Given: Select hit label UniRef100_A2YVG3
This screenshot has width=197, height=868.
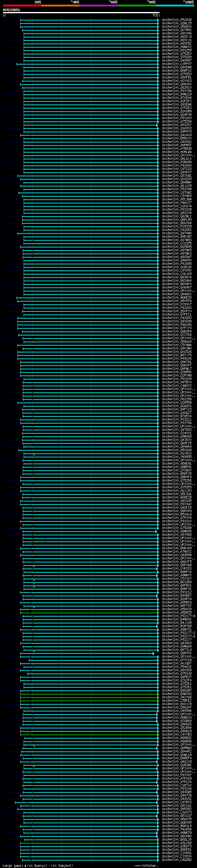Looking at the screenshot, I should coord(177,81).
